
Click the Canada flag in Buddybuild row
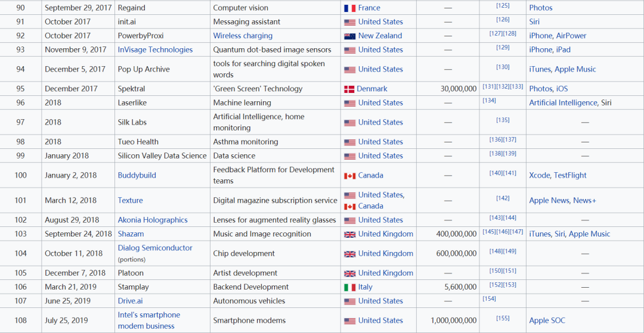point(349,176)
